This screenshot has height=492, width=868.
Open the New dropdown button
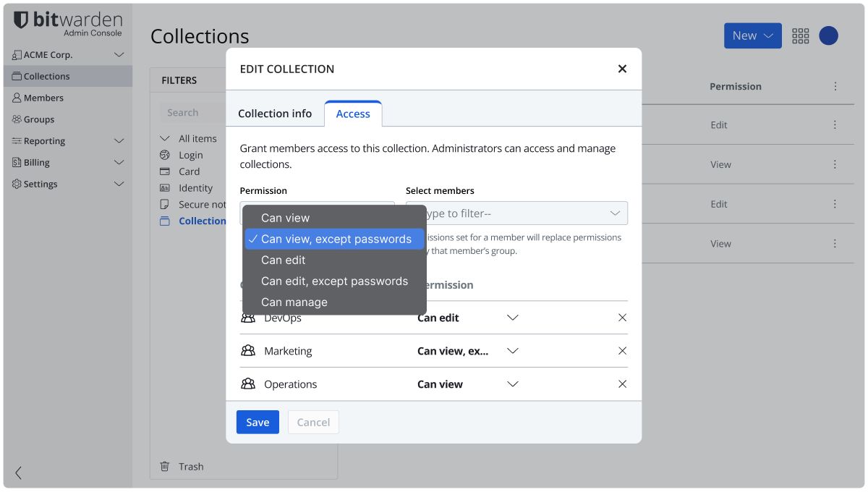(x=752, y=35)
